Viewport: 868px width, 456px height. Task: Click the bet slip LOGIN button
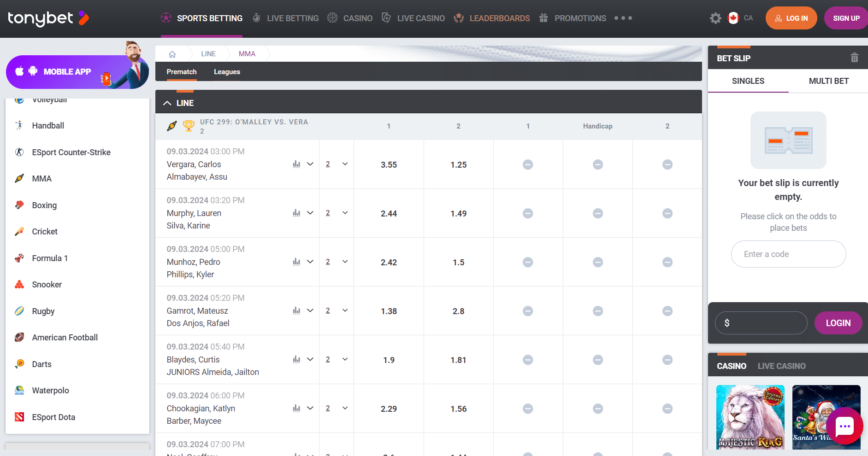[838, 323]
